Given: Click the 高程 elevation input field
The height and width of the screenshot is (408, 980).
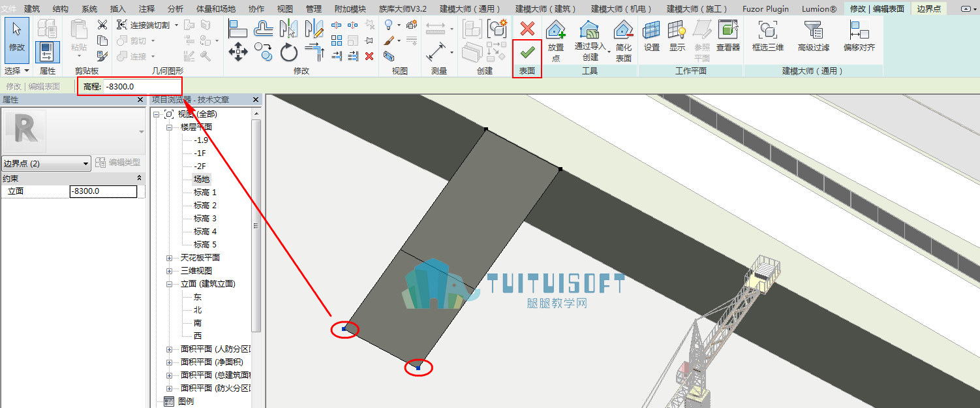Looking at the screenshot, I should click(142, 86).
